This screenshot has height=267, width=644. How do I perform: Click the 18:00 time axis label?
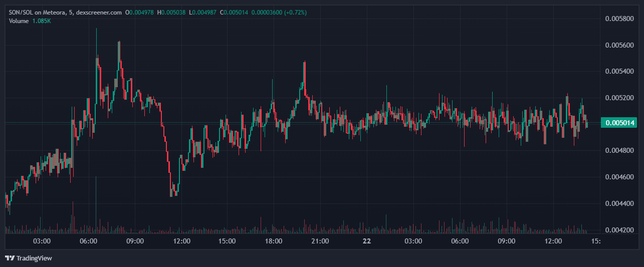coord(274,241)
